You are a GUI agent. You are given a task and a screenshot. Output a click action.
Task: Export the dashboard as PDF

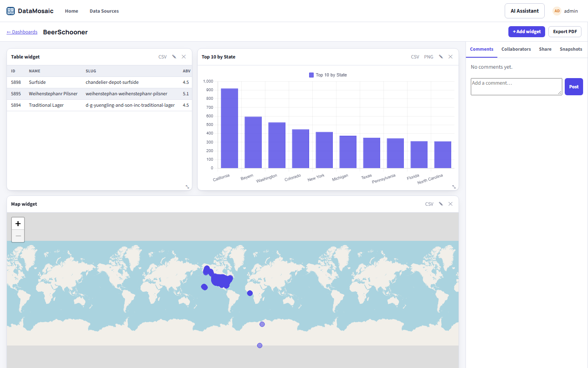pyautogui.click(x=565, y=31)
